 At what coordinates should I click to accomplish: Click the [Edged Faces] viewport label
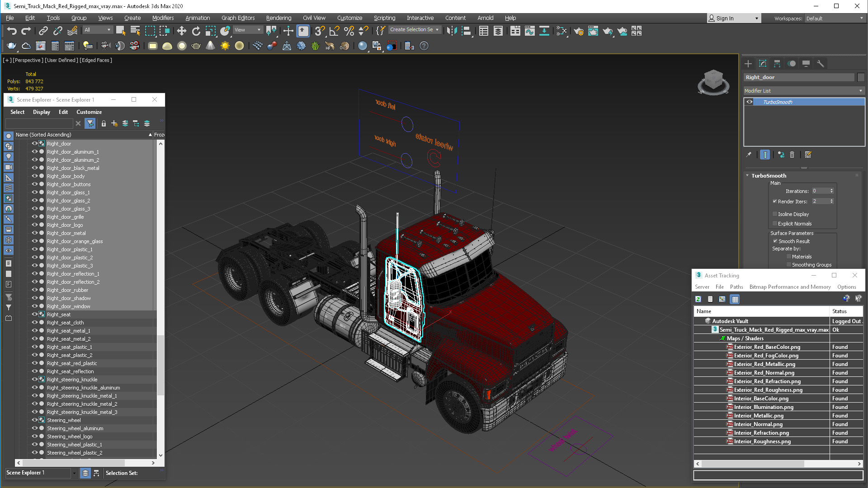(x=96, y=60)
